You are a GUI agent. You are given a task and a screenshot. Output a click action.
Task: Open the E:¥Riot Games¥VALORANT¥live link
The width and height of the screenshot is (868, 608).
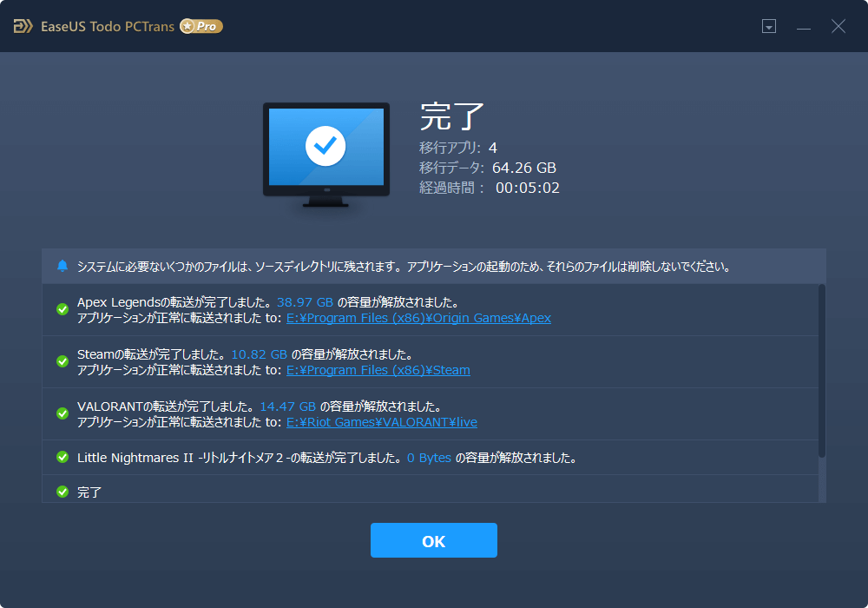pos(381,422)
